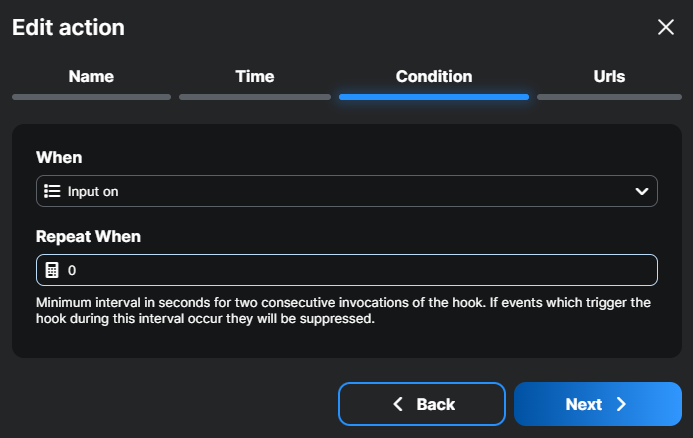Expand the When dropdown chevron

click(642, 191)
